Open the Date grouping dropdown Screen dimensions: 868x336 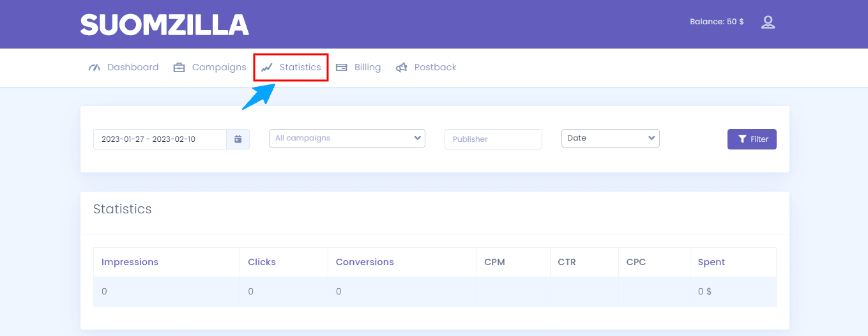(610, 138)
